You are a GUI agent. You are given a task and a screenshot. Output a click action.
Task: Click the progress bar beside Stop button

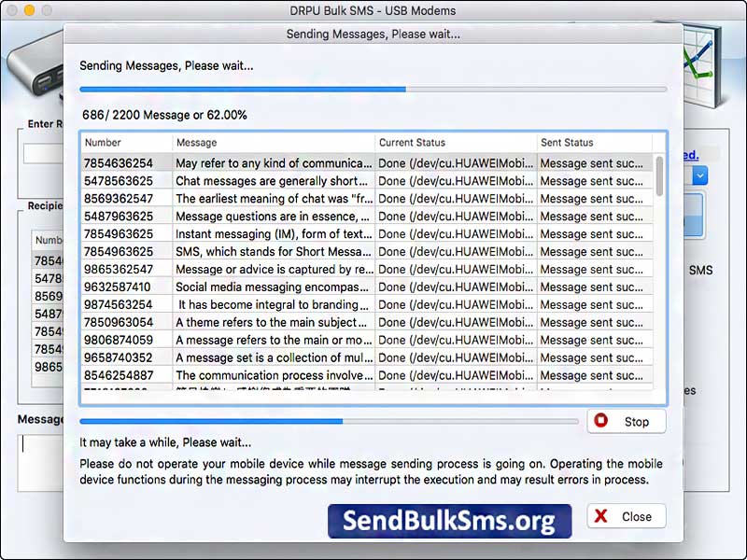pyautogui.click(x=329, y=421)
